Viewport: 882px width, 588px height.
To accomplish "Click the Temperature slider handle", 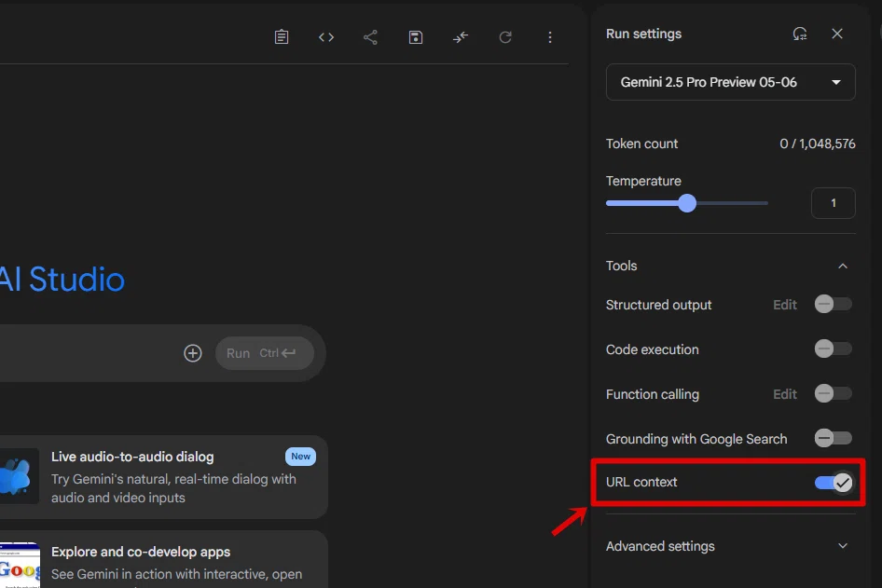I will [x=687, y=203].
